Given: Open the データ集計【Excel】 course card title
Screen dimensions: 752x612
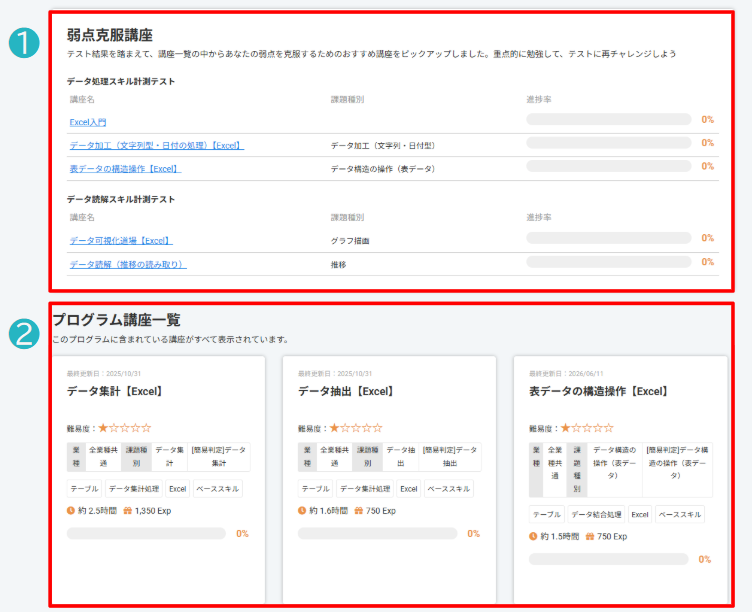Looking at the screenshot, I should (x=115, y=391).
